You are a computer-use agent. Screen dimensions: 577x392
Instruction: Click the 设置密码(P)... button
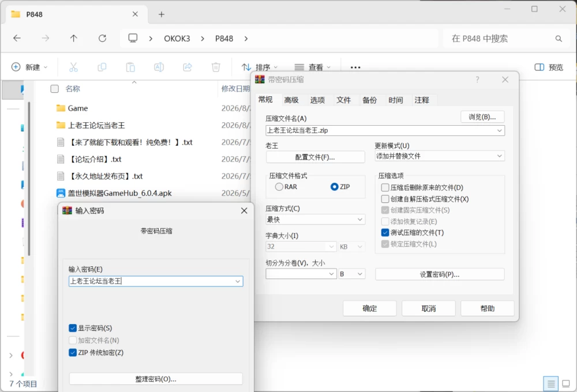click(440, 274)
